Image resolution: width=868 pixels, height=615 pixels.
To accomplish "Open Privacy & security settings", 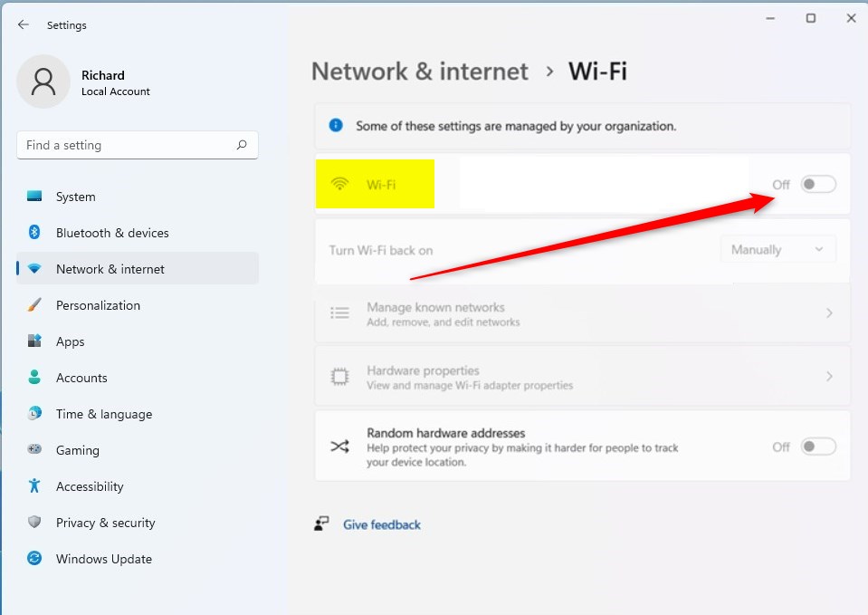I will coord(105,523).
